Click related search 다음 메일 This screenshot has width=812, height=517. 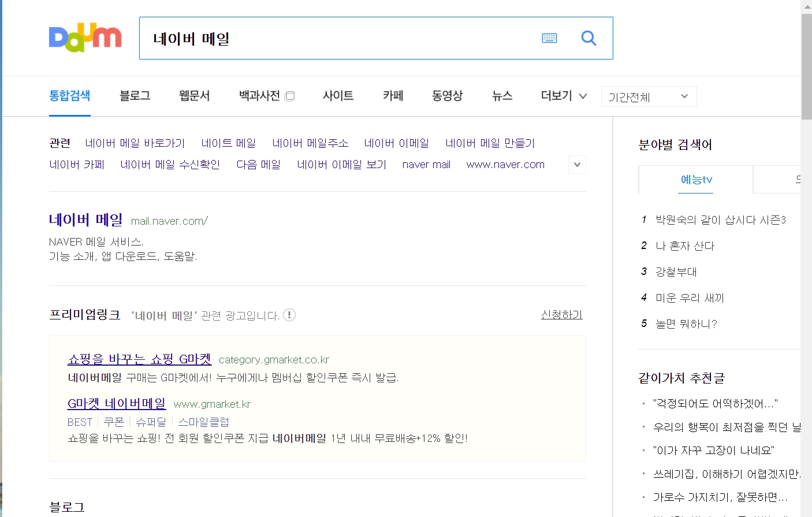click(259, 165)
